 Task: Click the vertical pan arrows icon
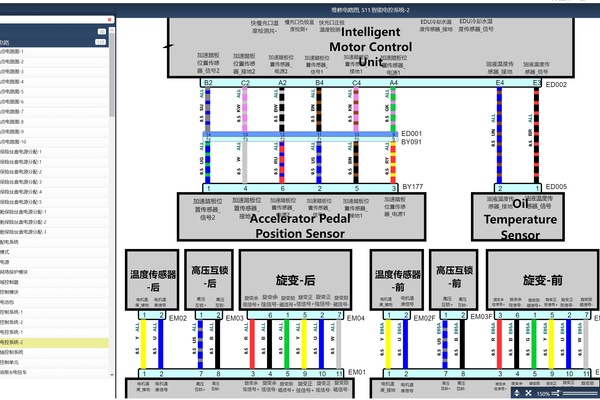coord(519,393)
